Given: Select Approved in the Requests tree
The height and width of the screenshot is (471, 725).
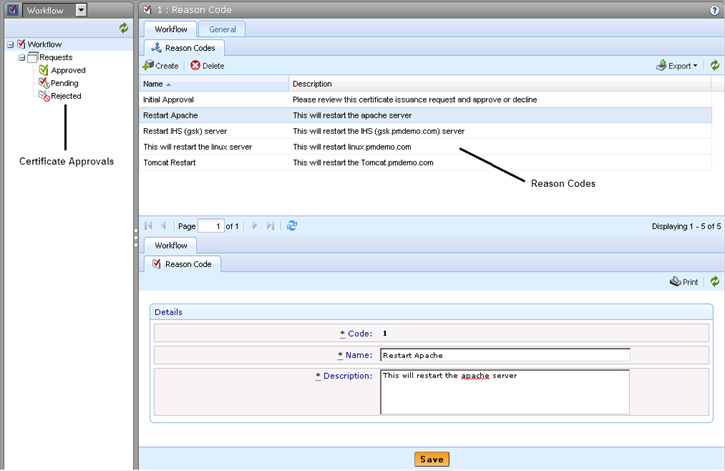Looking at the screenshot, I should (x=68, y=71).
